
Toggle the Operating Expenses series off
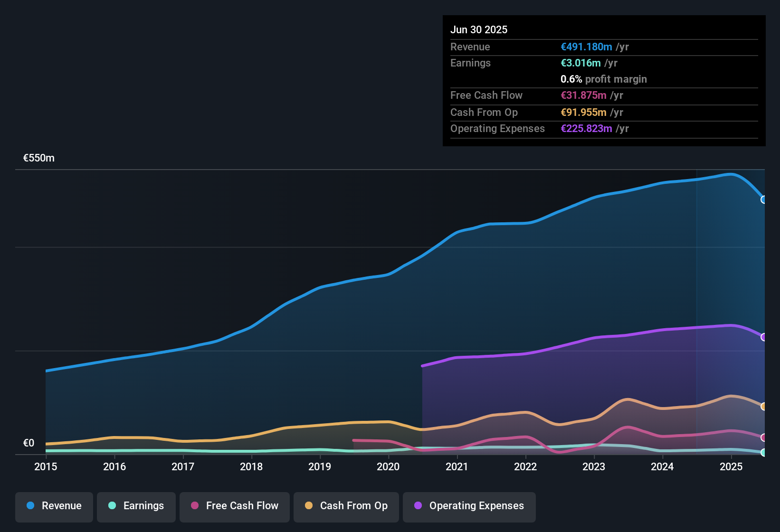click(x=469, y=506)
